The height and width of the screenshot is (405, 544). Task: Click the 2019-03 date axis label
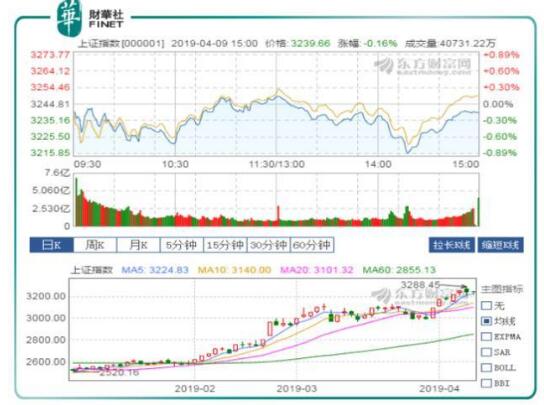297,388
